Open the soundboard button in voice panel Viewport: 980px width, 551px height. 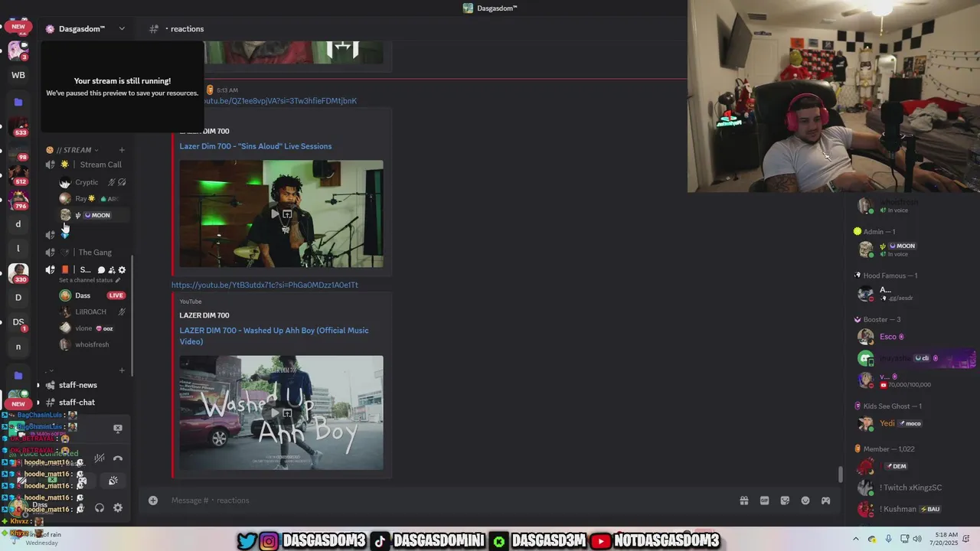(x=113, y=481)
